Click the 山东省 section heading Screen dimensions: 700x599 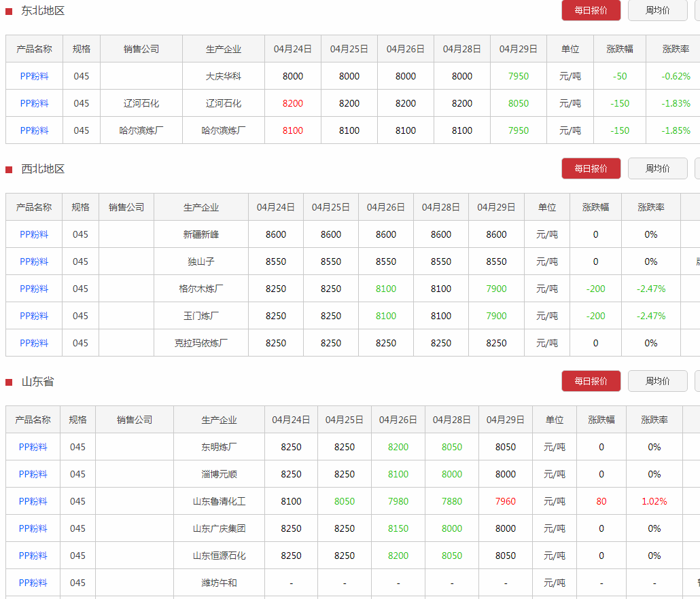point(37,382)
